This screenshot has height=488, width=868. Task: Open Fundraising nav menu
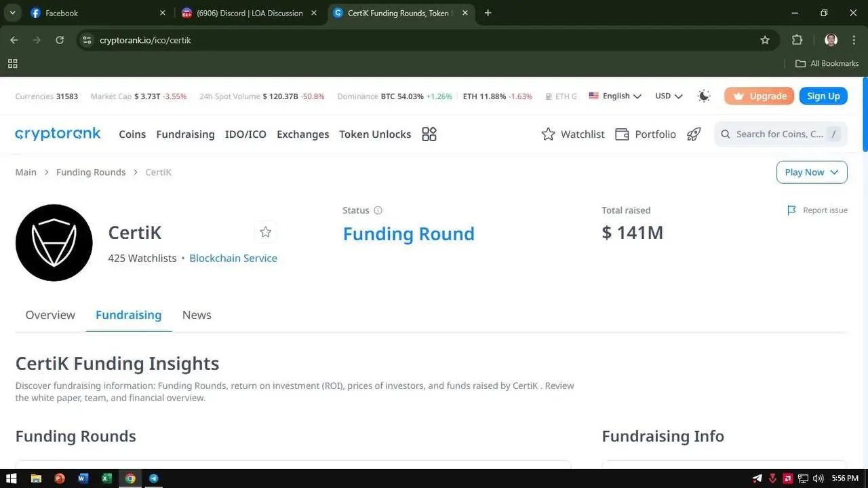(185, 134)
